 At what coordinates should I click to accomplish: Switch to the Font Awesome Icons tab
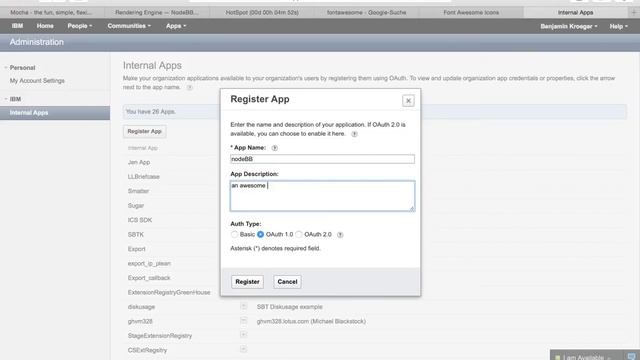pyautogui.click(x=471, y=13)
